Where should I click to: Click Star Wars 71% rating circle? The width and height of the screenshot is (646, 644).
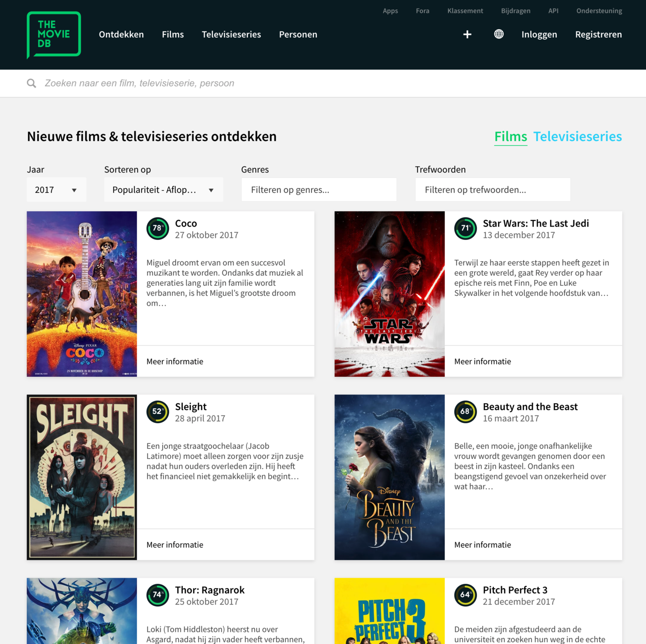[465, 229]
